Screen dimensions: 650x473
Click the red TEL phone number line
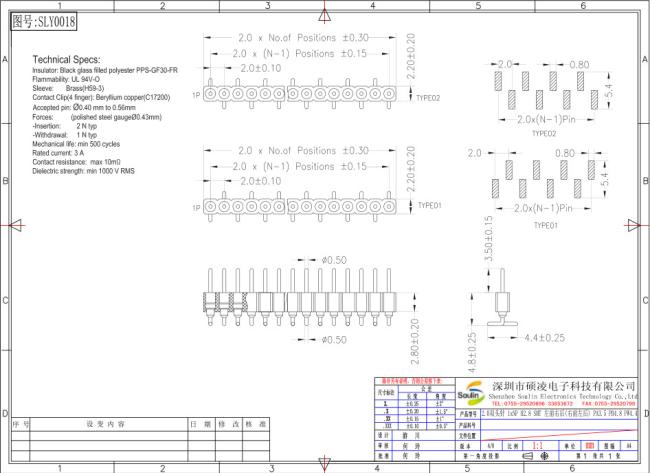[x=532, y=403]
